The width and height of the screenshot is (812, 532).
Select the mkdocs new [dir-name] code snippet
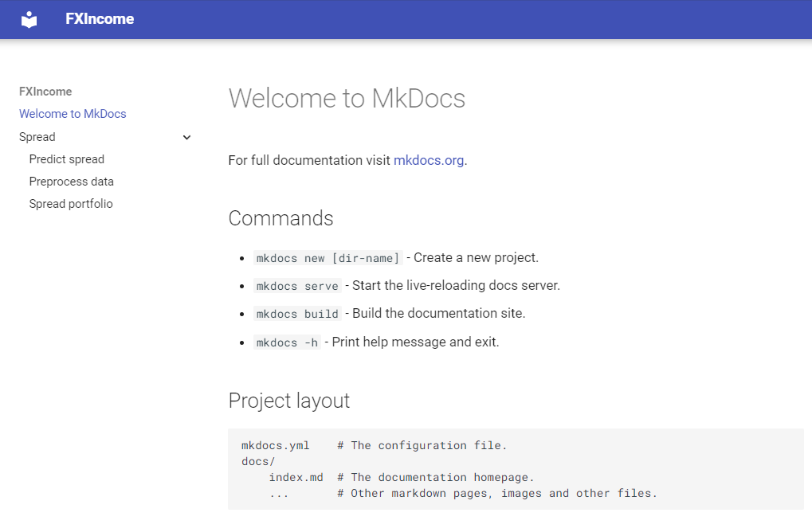click(x=328, y=257)
